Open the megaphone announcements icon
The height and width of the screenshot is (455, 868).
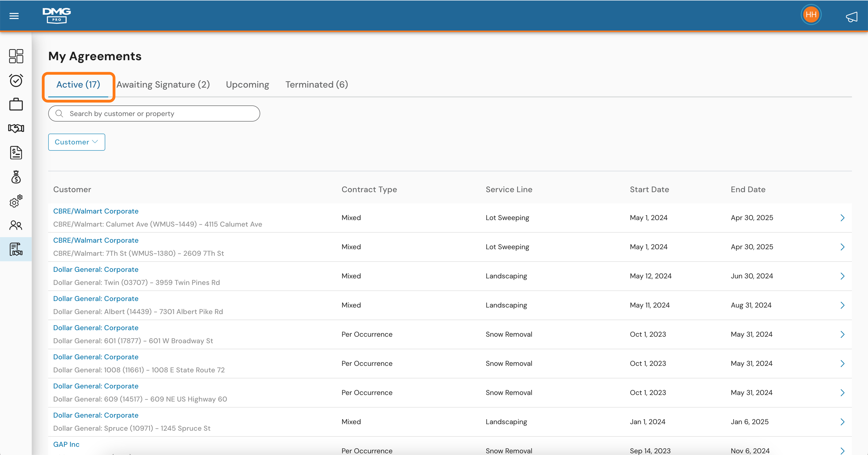coord(851,17)
